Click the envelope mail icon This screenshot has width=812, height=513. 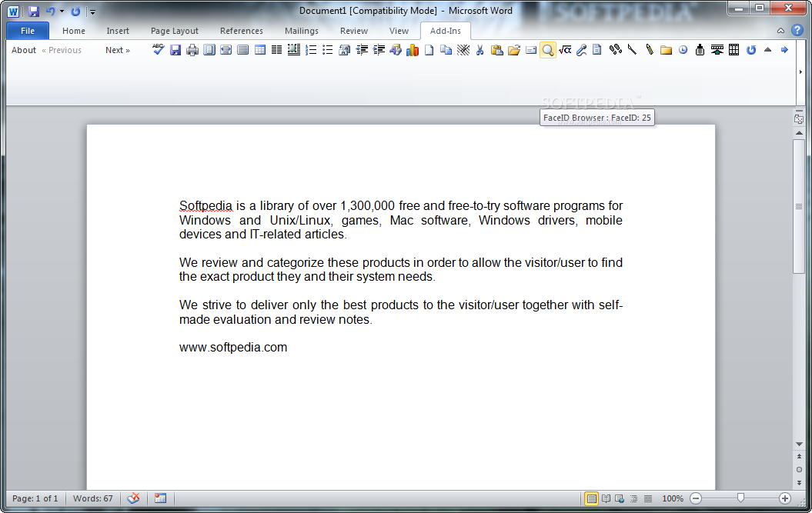point(531,50)
